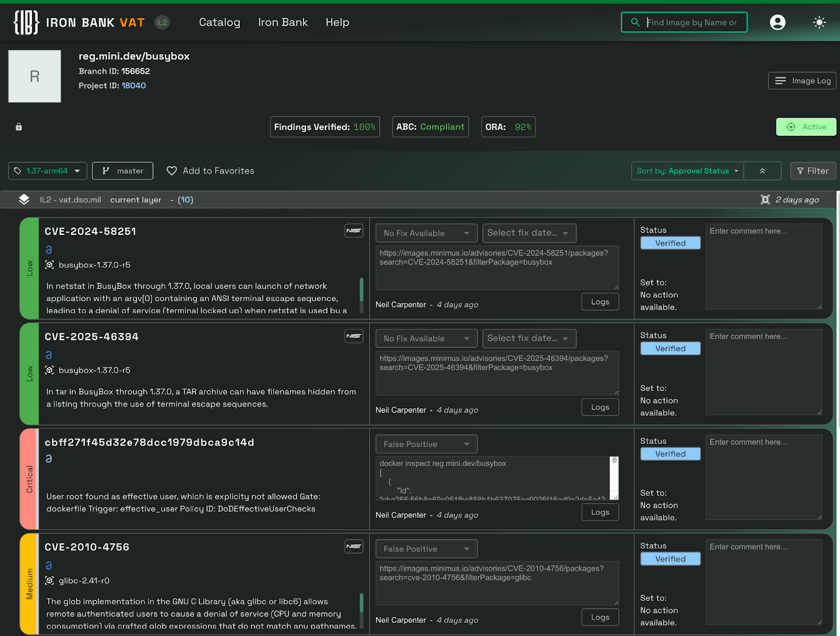Toggle light/dark theme sun icon
The height and width of the screenshot is (636, 840).
point(819,22)
